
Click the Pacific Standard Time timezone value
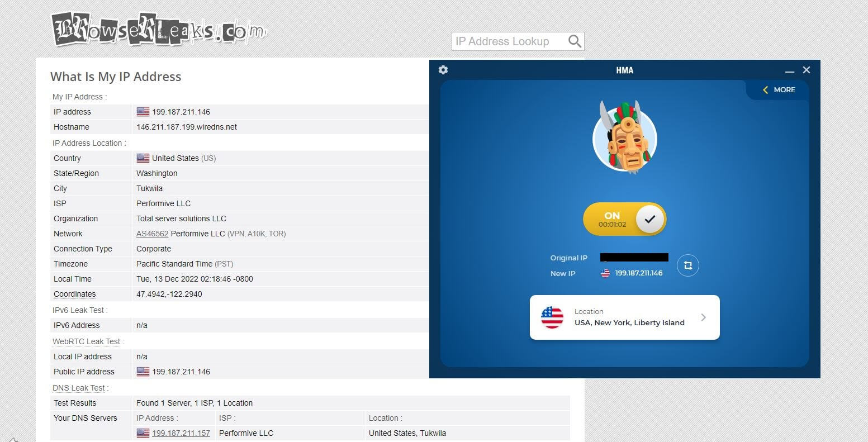coord(185,264)
